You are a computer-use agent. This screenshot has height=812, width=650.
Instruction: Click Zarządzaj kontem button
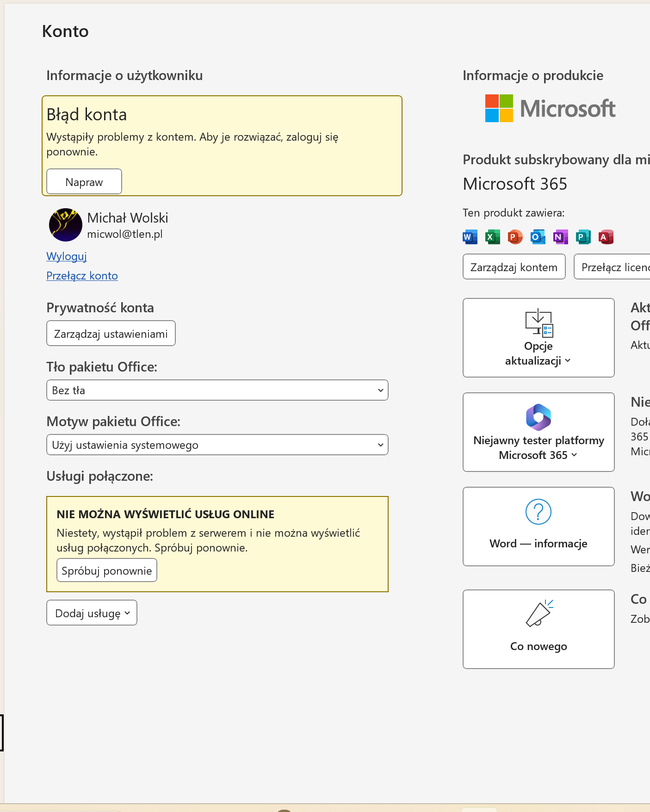514,267
